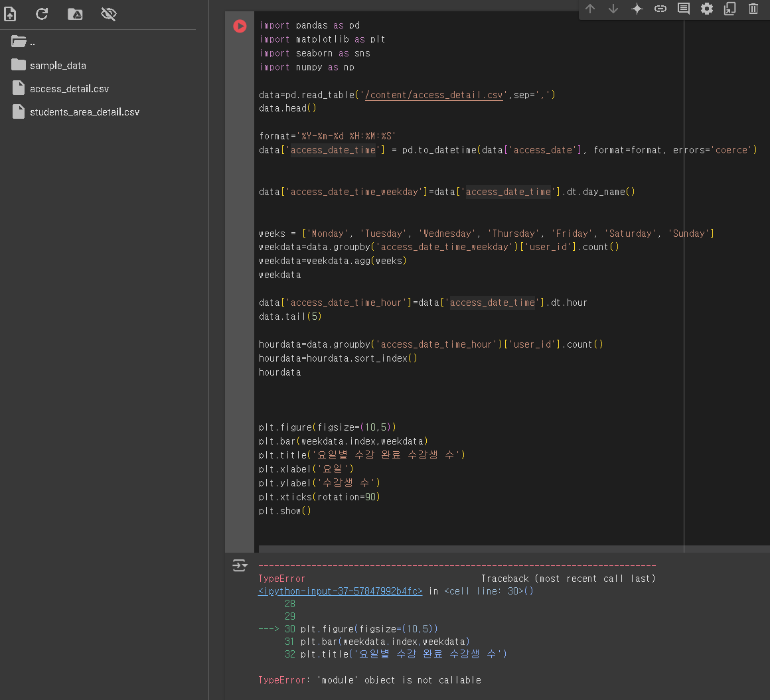Click the 'import matplotlib as plt' line
This screenshot has height=700, width=770.
pyautogui.click(x=322, y=39)
